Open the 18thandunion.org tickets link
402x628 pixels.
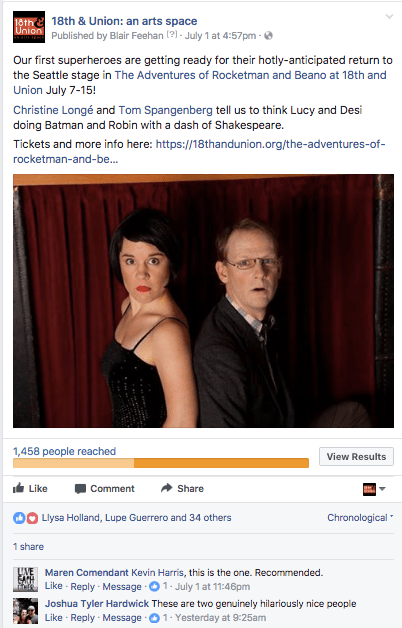pyautogui.click(x=199, y=151)
